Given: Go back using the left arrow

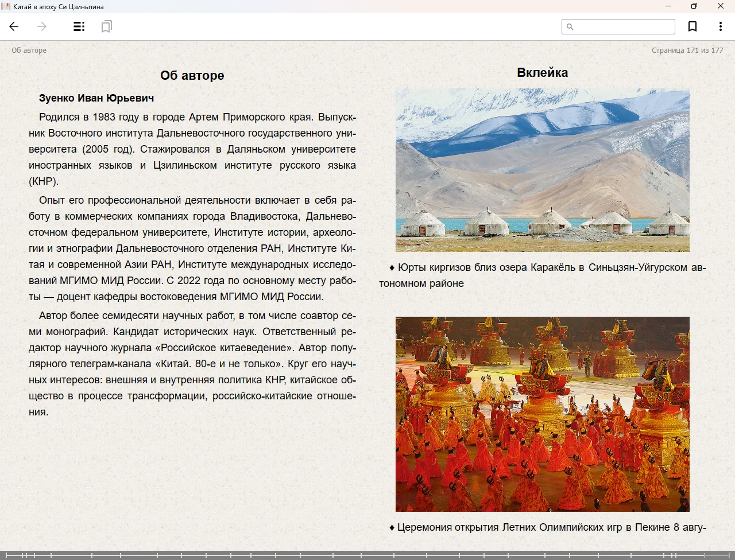Looking at the screenshot, I should tap(14, 26).
